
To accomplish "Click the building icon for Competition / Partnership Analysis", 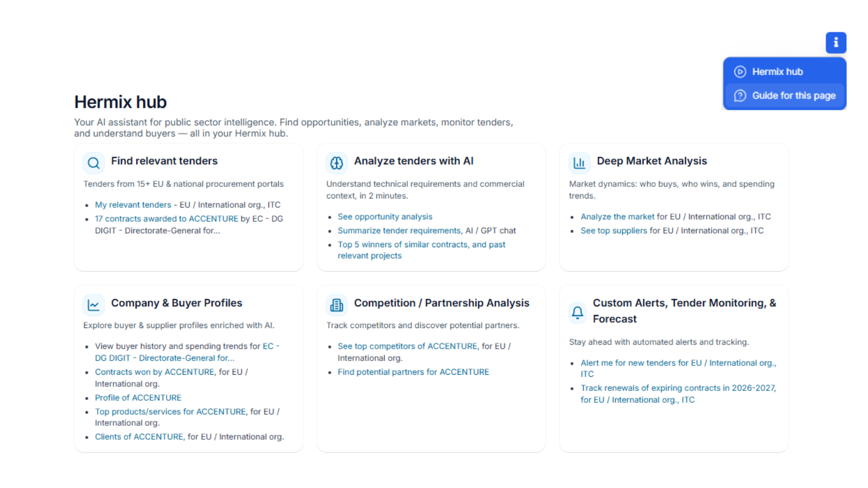I will coord(336,305).
